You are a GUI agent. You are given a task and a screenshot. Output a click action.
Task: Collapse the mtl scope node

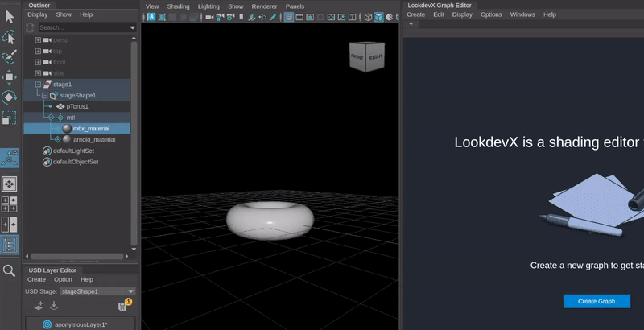(51, 118)
